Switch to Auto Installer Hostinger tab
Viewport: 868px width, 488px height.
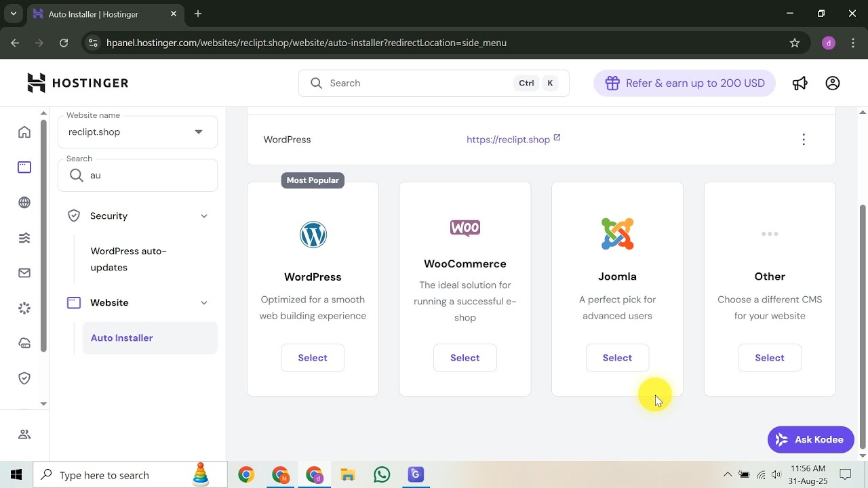pyautogui.click(x=105, y=14)
